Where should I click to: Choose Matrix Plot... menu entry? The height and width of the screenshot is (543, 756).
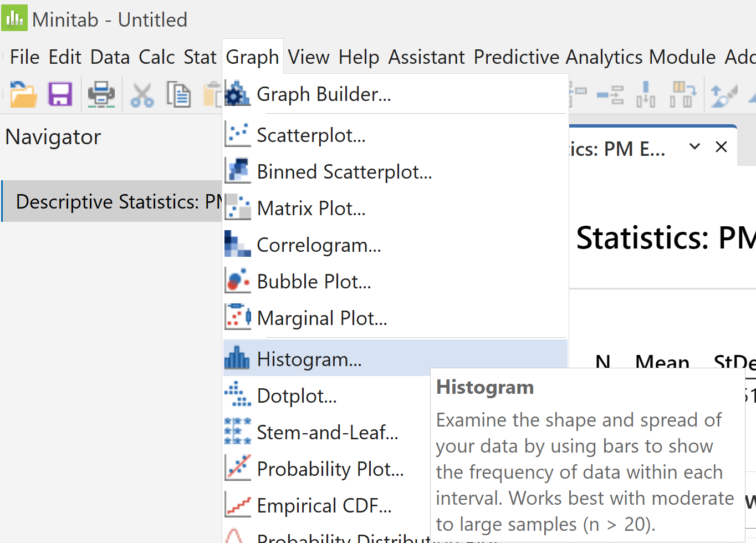tap(395, 208)
